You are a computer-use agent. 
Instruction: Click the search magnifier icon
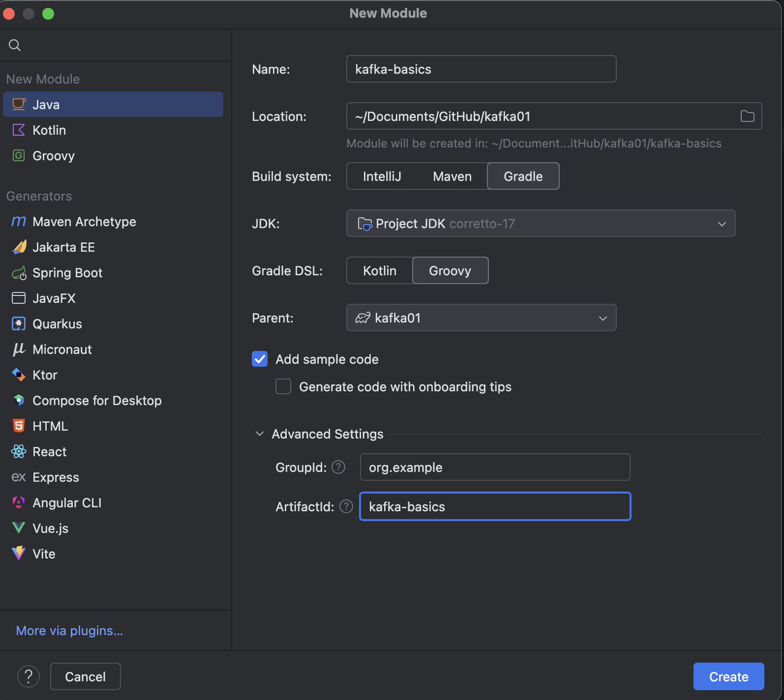pyautogui.click(x=15, y=45)
